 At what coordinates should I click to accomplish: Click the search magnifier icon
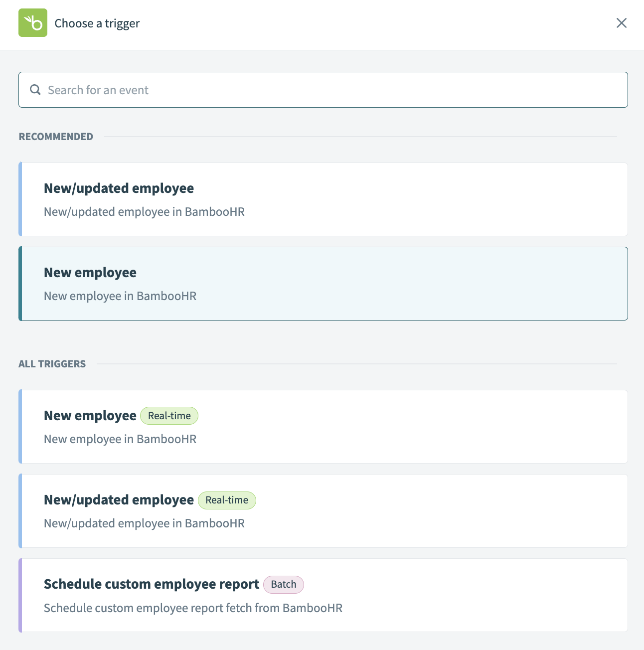[35, 90]
